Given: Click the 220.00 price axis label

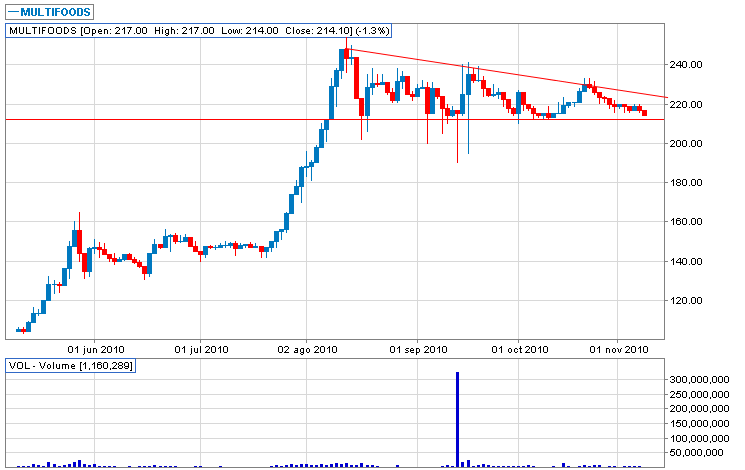Looking at the screenshot, I should [686, 105].
